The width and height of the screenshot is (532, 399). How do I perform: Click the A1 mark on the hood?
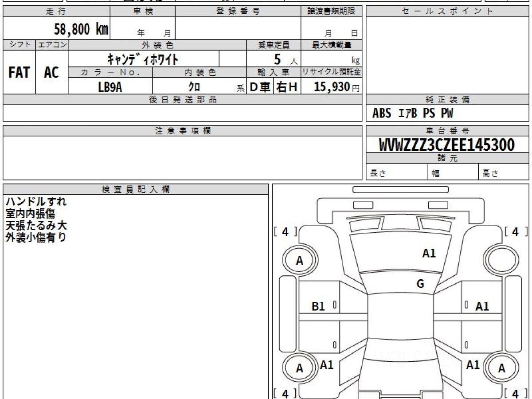[x=429, y=253]
